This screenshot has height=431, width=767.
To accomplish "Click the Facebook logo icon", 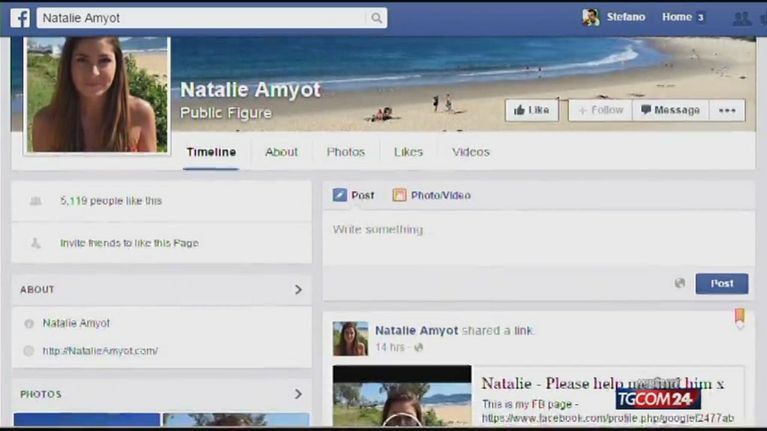I will 20,17.
